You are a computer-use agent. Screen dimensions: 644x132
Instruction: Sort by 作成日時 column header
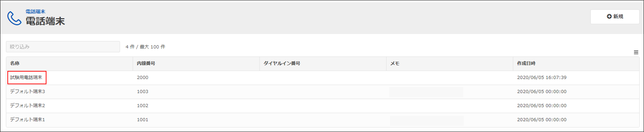coord(526,64)
